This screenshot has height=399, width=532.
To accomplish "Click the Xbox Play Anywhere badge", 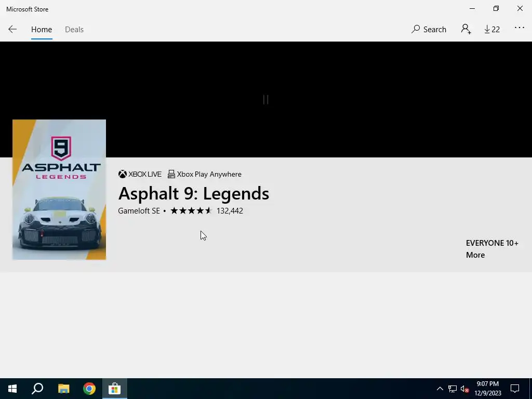I will (205, 174).
